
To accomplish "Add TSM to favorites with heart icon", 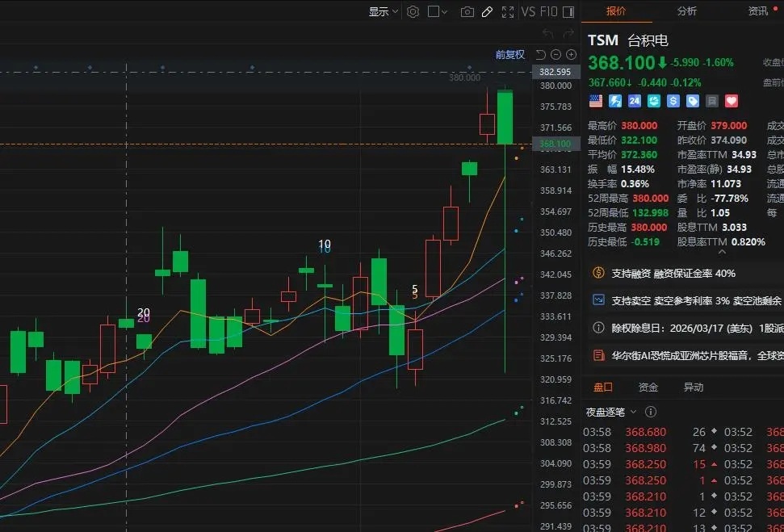I will pos(732,101).
